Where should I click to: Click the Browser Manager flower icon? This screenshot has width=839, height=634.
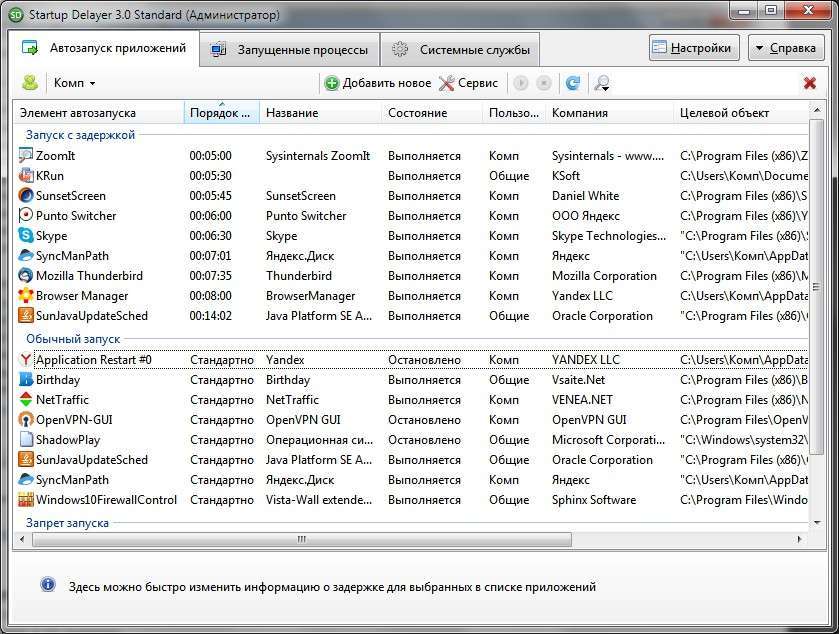pos(26,295)
